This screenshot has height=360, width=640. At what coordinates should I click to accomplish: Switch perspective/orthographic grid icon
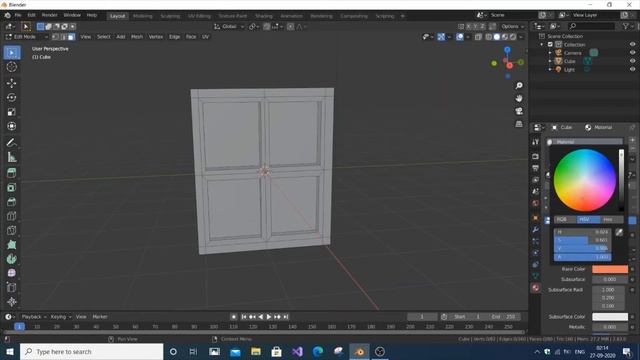(x=519, y=124)
